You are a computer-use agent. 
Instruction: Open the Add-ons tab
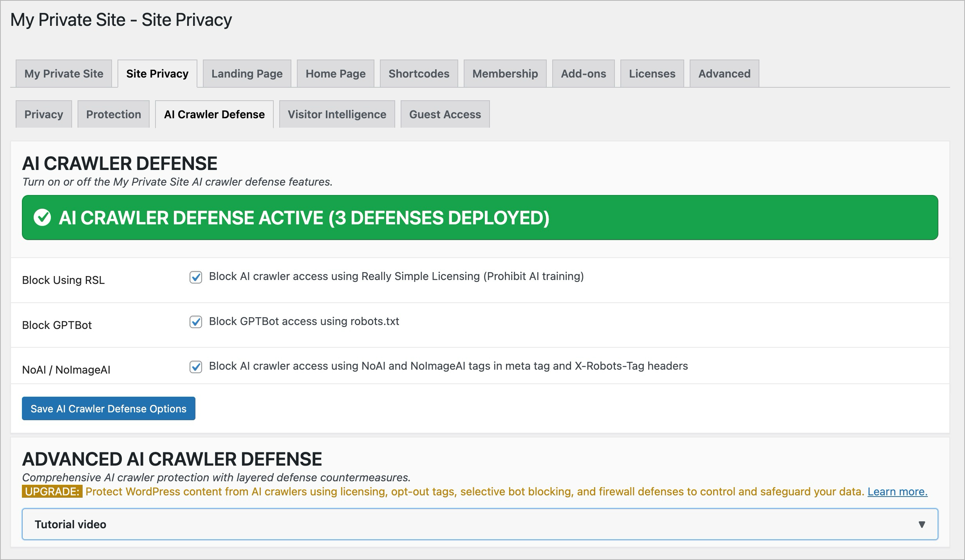(583, 74)
